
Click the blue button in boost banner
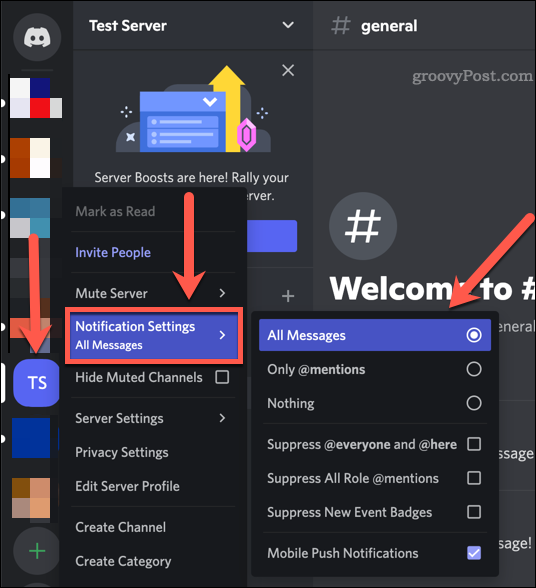[272, 236]
